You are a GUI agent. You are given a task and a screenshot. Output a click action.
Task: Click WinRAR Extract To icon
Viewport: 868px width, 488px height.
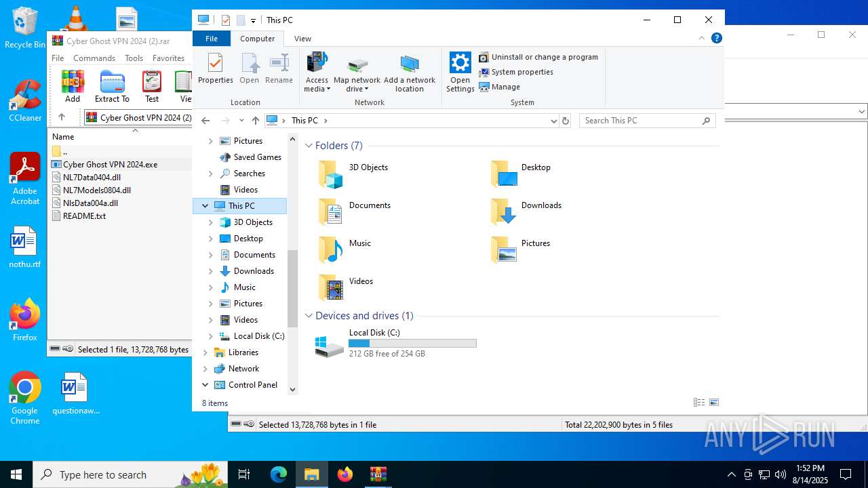[112, 86]
